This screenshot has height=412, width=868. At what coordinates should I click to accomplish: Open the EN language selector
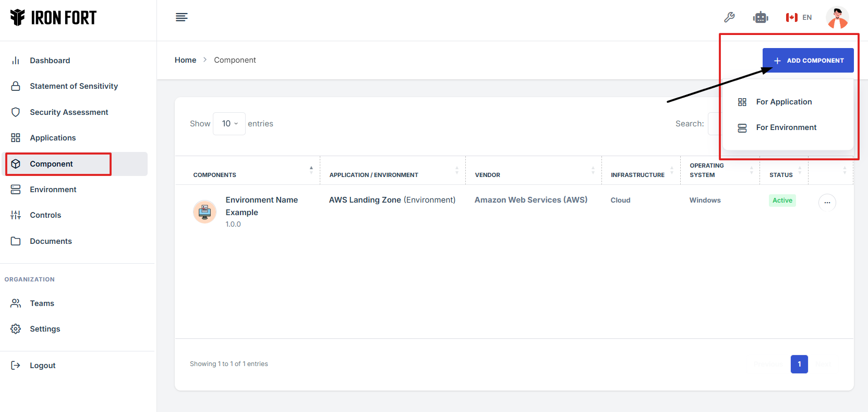(799, 17)
